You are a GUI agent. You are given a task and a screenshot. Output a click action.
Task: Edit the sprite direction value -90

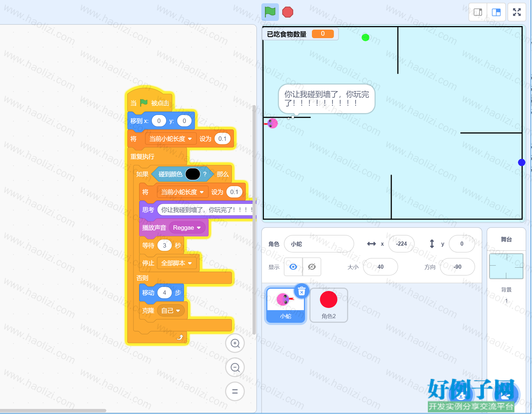tap(457, 267)
